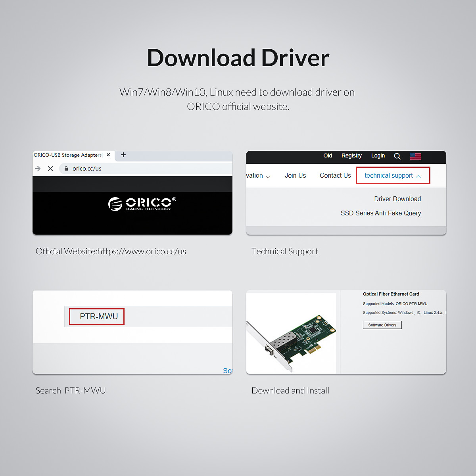This screenshot has width=476, height=476.
Task: Open the Old menu link
Action: click(328, 155)
